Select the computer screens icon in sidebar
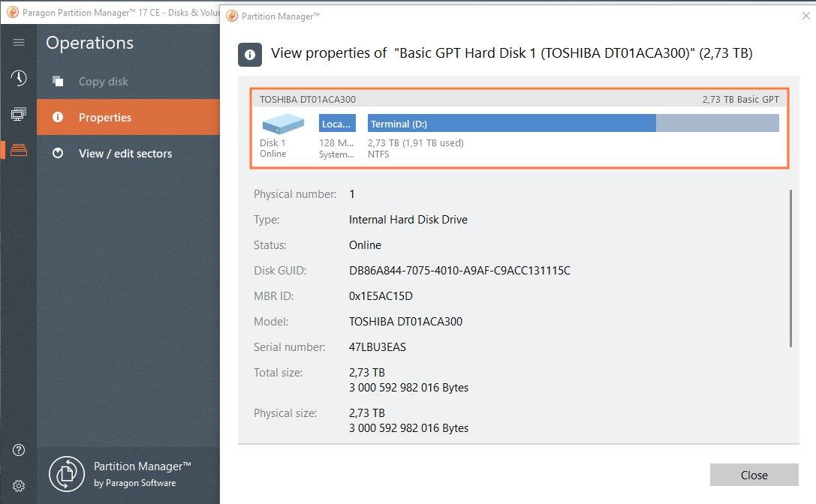This screenshot has width=816, height=504. pos(19,114)
